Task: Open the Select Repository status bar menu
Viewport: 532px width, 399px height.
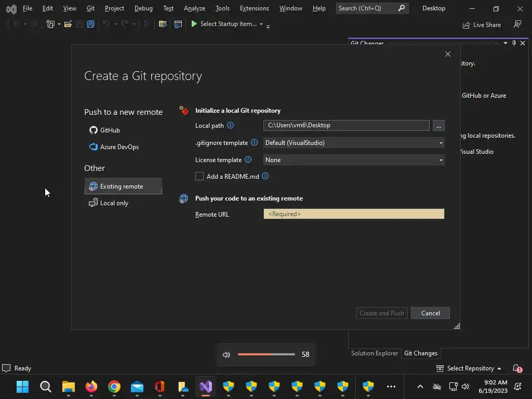Action: (469, 368)
